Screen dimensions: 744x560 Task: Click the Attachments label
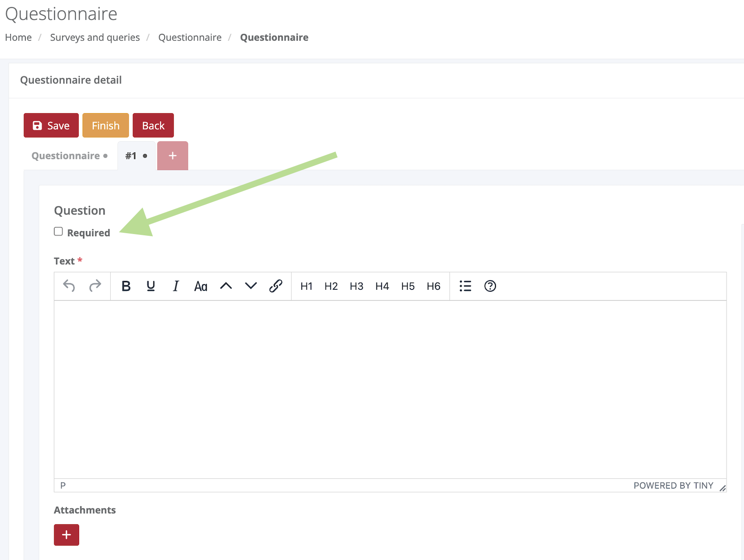pyautogui.click(x=85, y=510)
